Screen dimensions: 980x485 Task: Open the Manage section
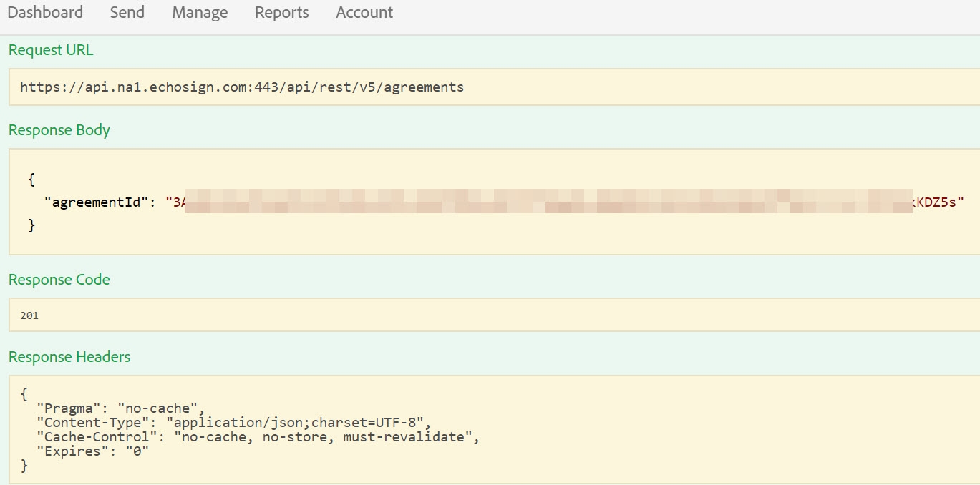pos(199,12)
